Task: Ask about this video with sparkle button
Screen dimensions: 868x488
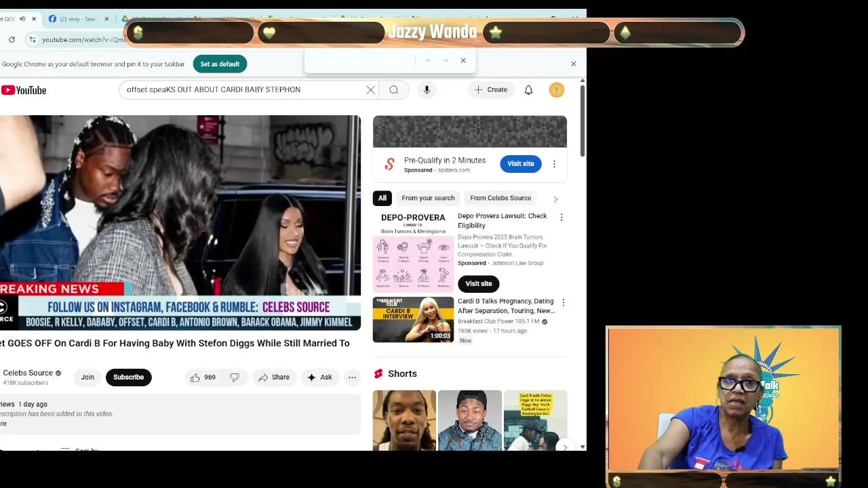Action: (319, 377)
